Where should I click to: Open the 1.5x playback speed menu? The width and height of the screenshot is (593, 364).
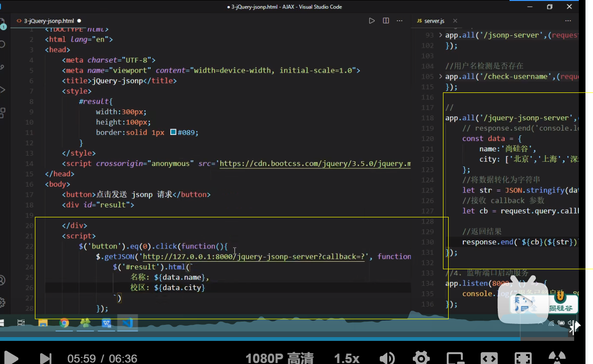pos(347,358)
